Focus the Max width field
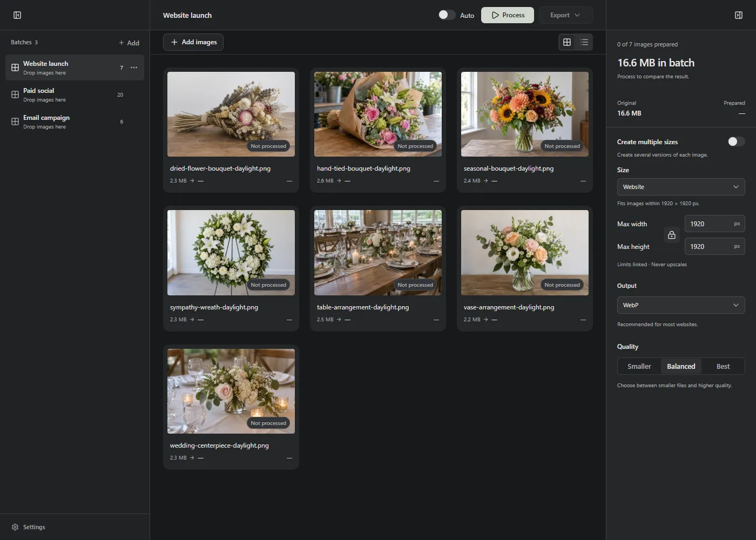Image resolution: width=756 pixels, height=540 pixels. [714, 224]
